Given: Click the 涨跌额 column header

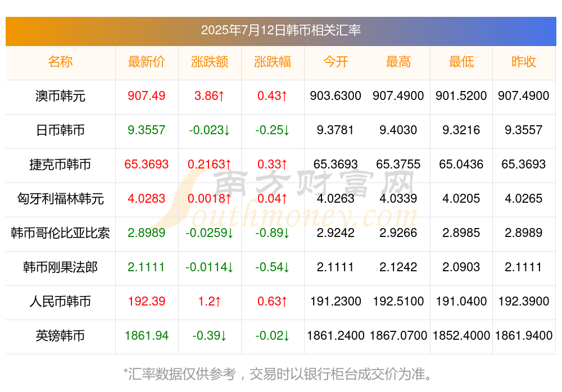Looking at the screenshot, I should coord(210,62).
